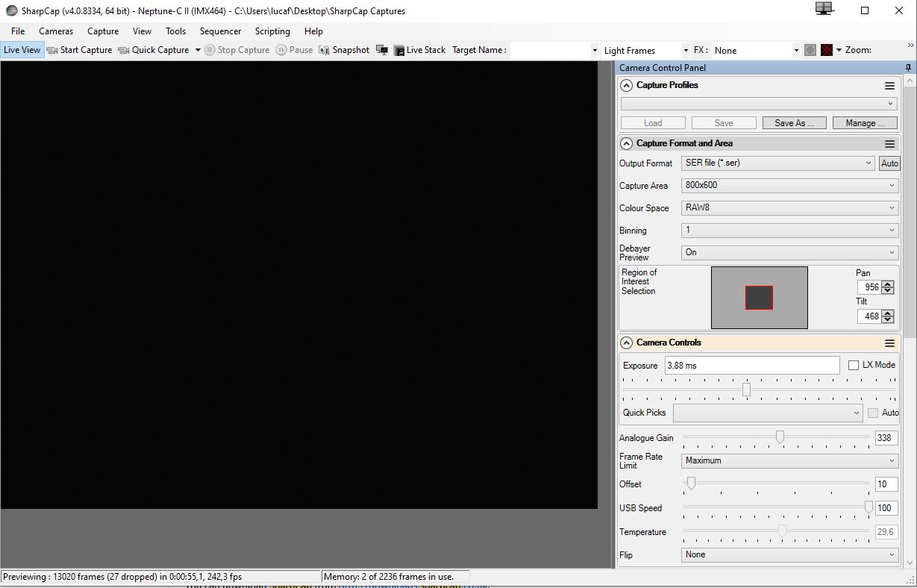The width and height of the screenshot is (917, 588).
Task: Click the Save As profile button
Action: [794, 123]
